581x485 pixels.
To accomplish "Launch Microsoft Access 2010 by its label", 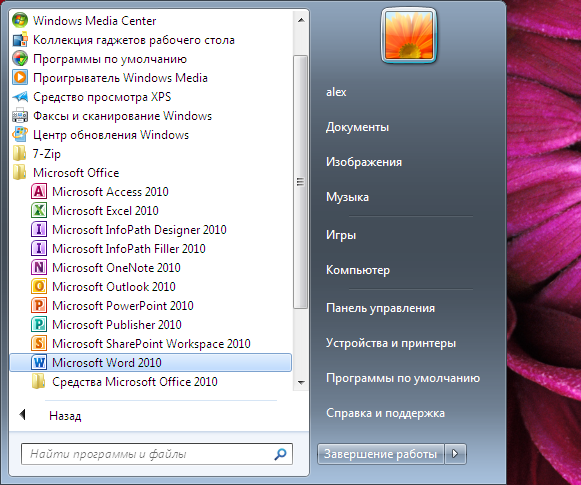I will point(110,192).
